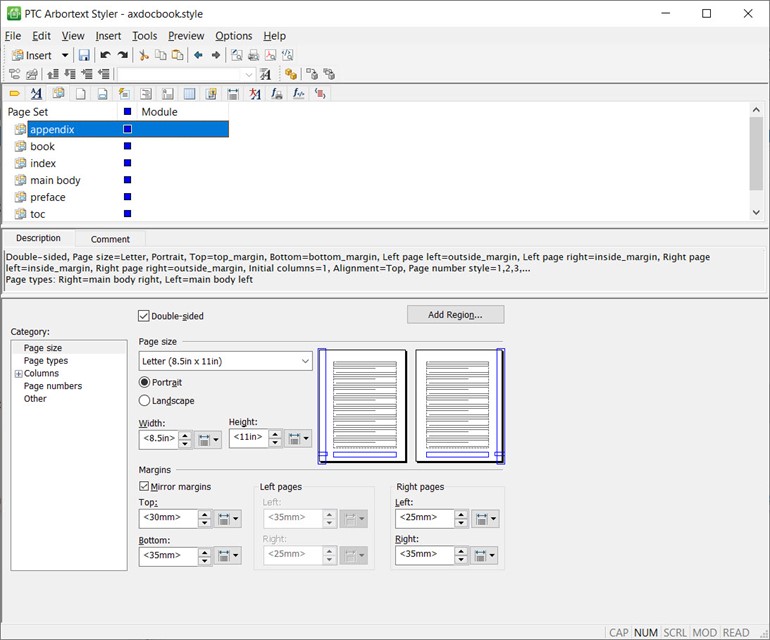Click the Cut scissors icon
Image resolution: width=770 pixels, height=640 pixels.
pos(143,55)
